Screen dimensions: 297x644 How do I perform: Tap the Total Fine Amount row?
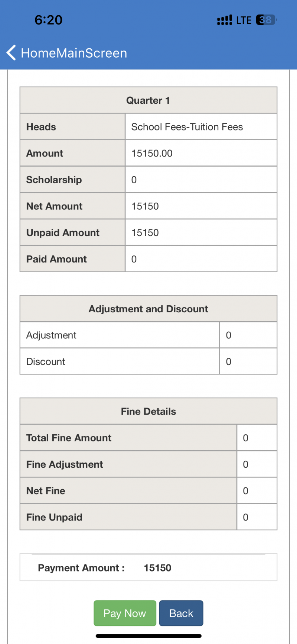click(x=69, y=438)
